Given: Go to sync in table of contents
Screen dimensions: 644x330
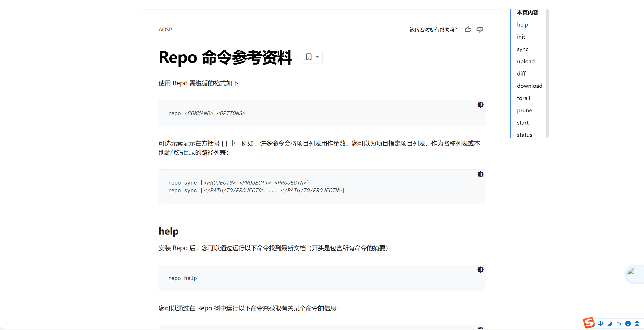Looking at the screenshot, I should 522,49.
